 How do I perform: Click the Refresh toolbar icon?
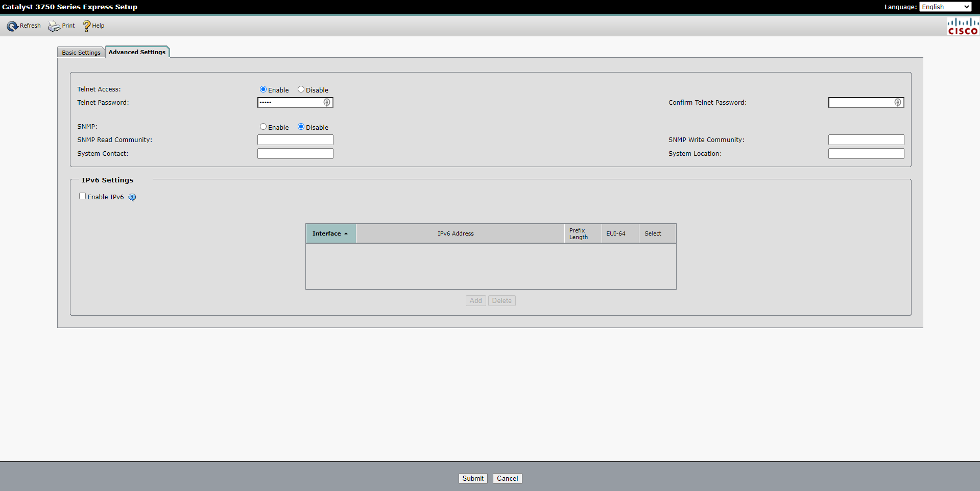pos(13,26)
